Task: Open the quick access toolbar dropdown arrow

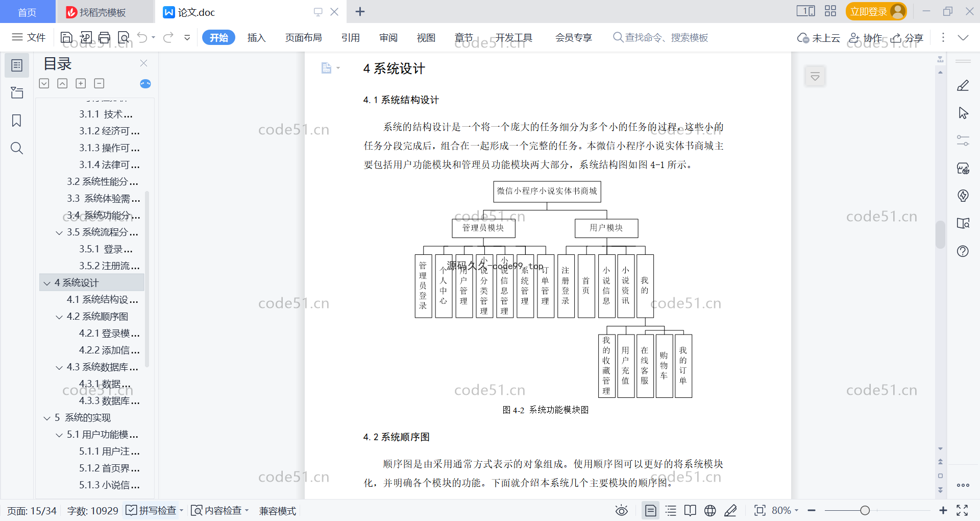Action: coord(187,37)
